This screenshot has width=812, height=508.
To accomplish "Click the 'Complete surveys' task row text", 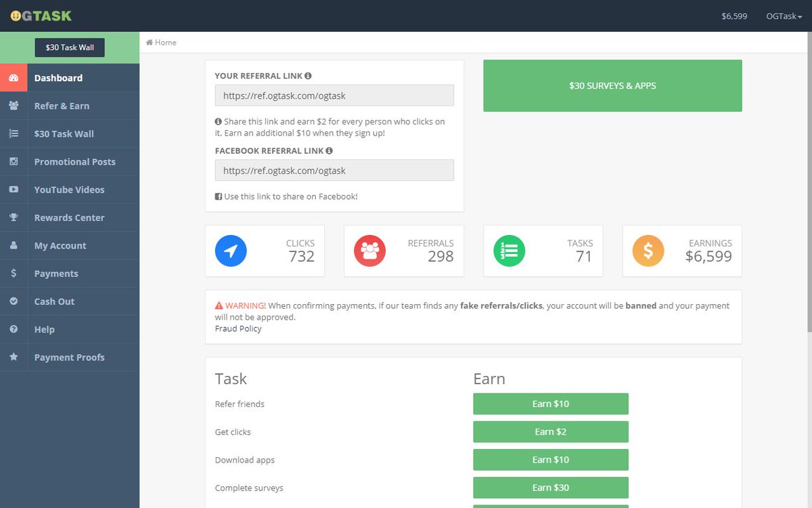I will pyautogui.click(x=249, y=488).
